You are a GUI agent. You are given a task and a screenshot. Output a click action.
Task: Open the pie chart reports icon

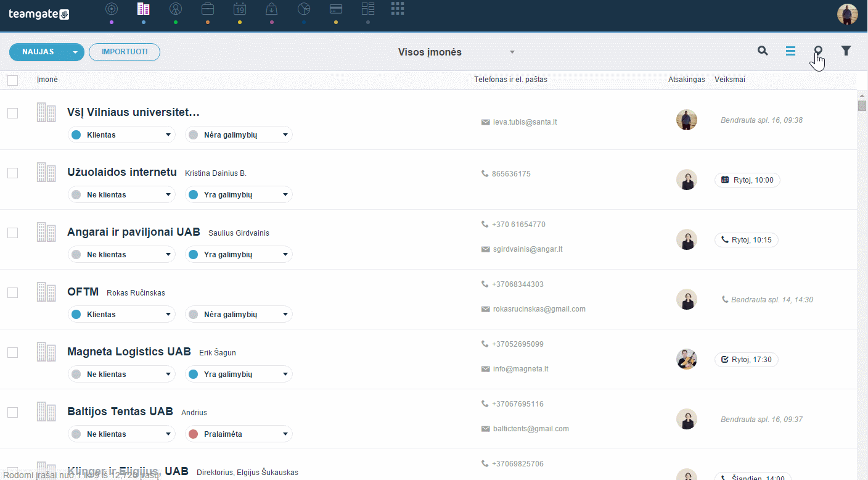[304, 9]
